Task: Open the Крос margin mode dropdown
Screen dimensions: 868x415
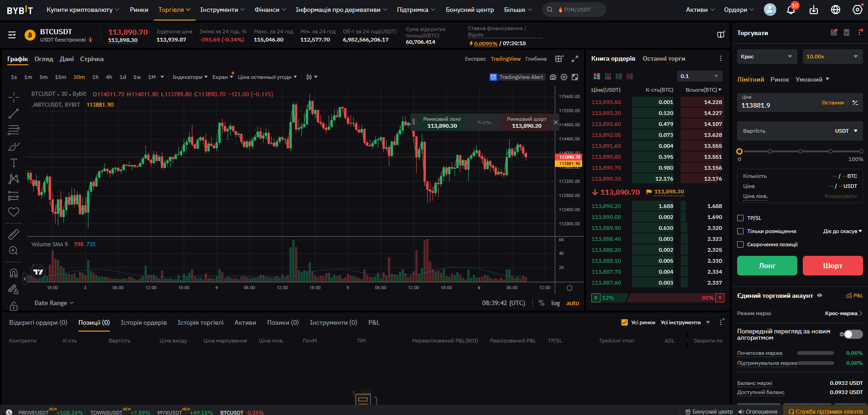Action: point(767,57)
